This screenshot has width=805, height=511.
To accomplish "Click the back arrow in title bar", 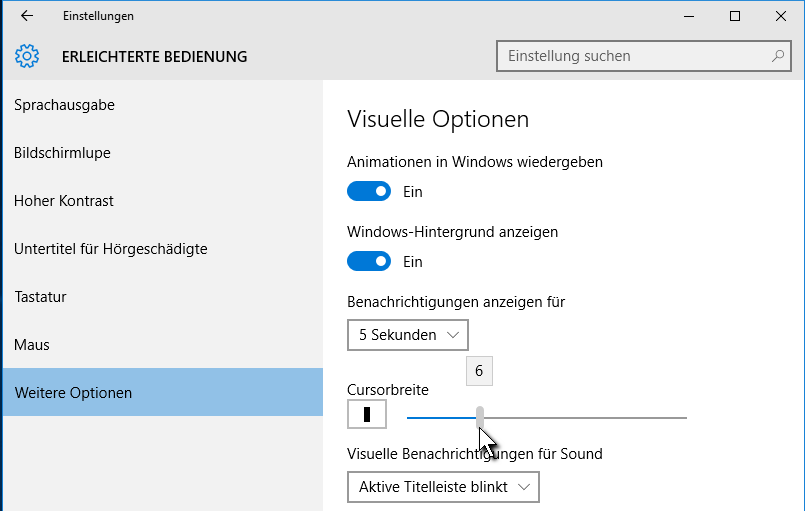I will [x=27, y=16].
